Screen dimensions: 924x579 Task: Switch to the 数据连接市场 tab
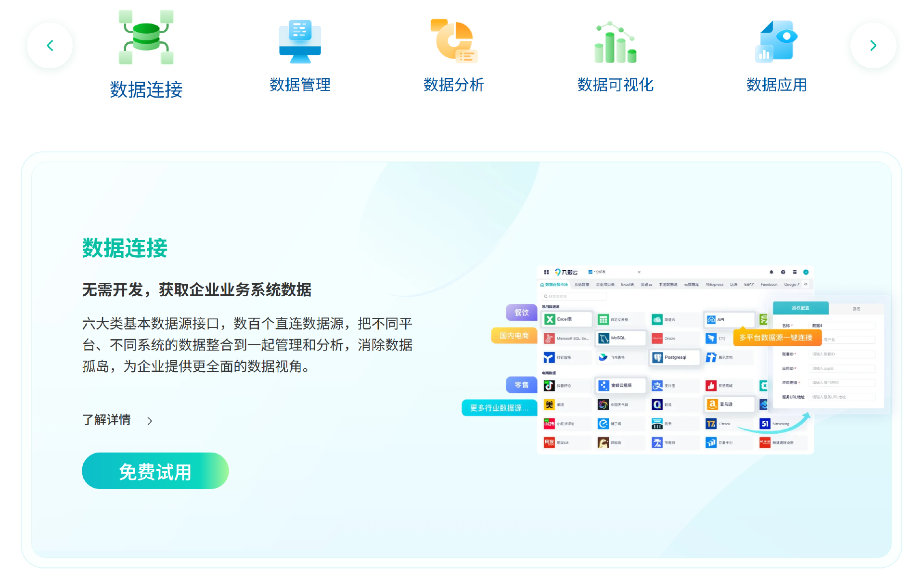point(554,284)
